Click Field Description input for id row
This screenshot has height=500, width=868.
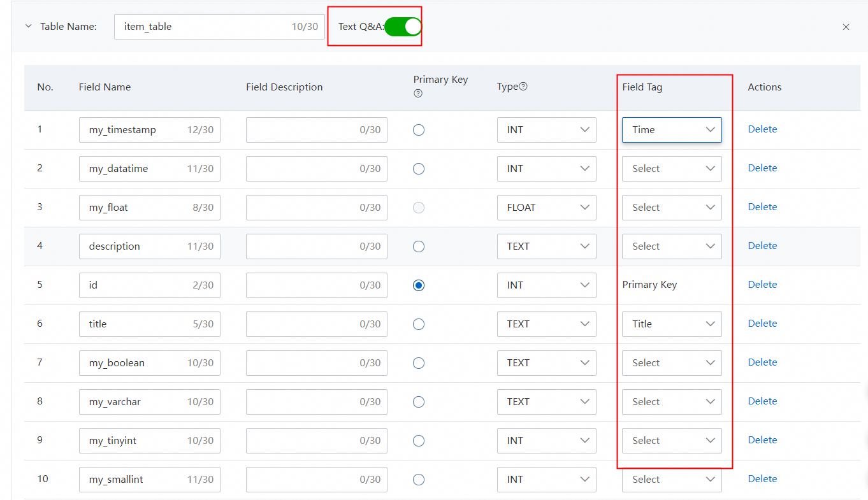point(317,285)
